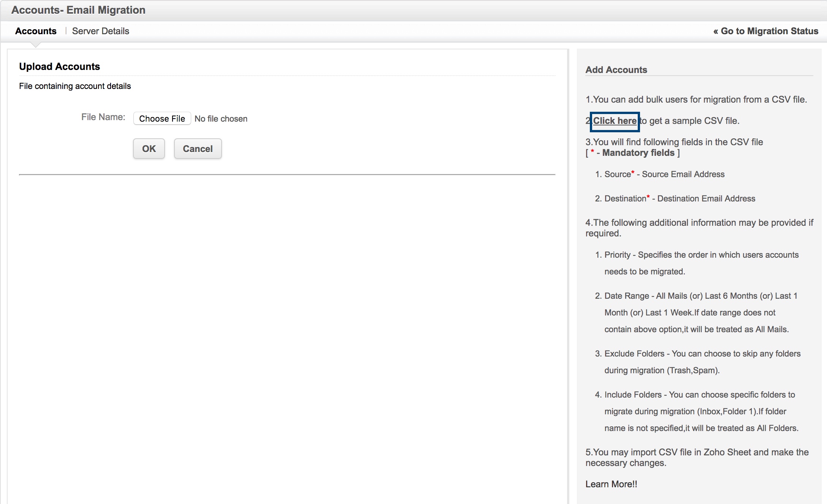Switch to the Accounts tab
Viewport: 827px width, 504px height.
(x=36, y=31)
